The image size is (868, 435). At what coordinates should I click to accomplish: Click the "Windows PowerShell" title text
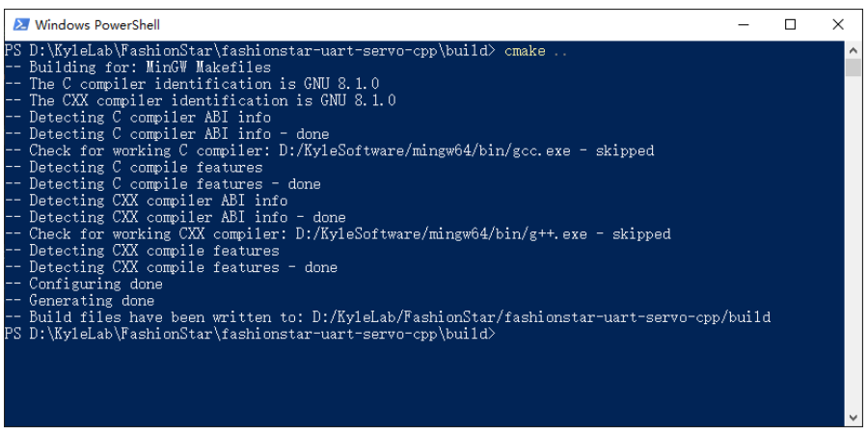click(97, 24)
